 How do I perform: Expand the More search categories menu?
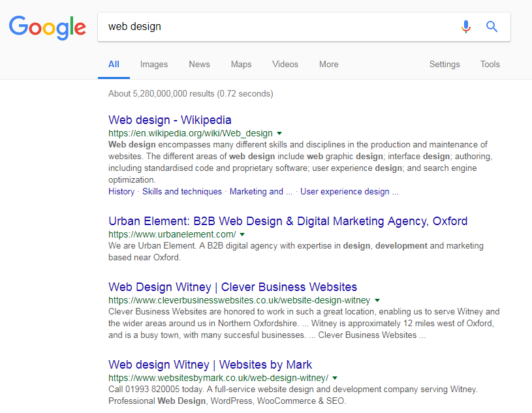point(329,65)
